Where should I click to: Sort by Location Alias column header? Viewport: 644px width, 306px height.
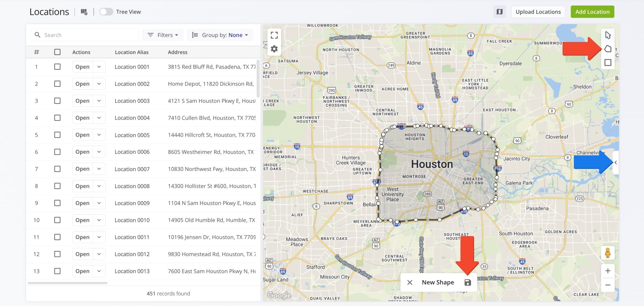tap(131, 52)
